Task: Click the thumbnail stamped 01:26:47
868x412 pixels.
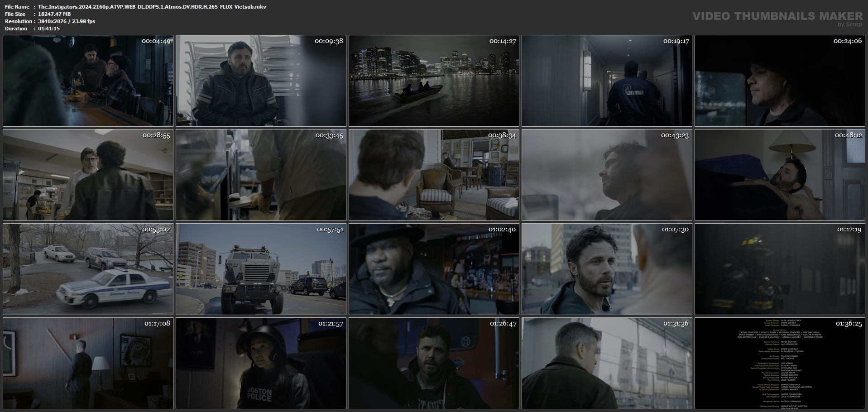Action: pyautogui.click(x=434, y=363)
